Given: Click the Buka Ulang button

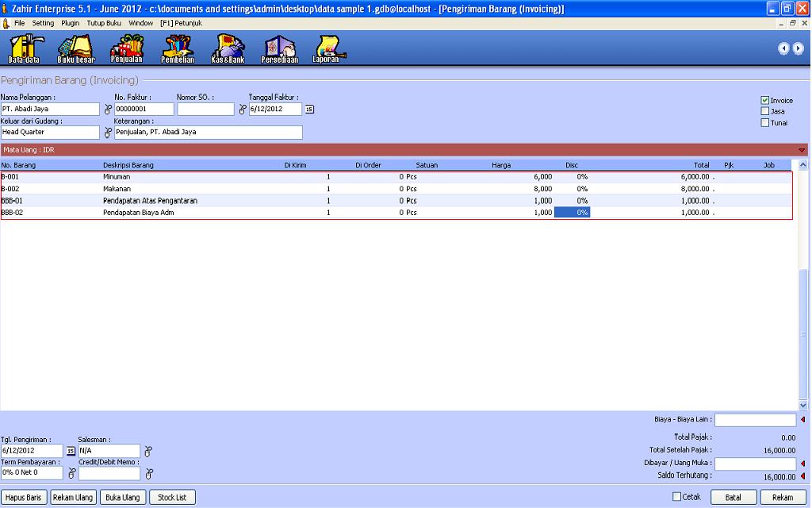Looking at the screenshot, I should coord(123,497).
